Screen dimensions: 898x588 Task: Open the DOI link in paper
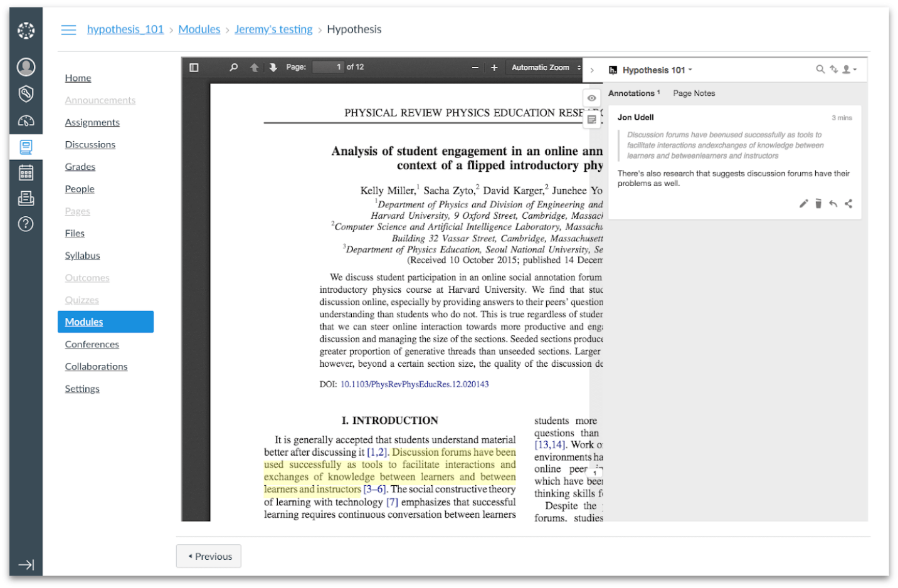(414, 384)
